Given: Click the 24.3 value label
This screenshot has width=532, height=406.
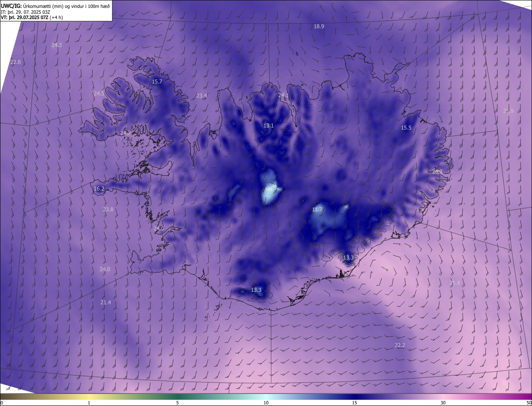Looking at the screenshot, I should tap(57, 45).
